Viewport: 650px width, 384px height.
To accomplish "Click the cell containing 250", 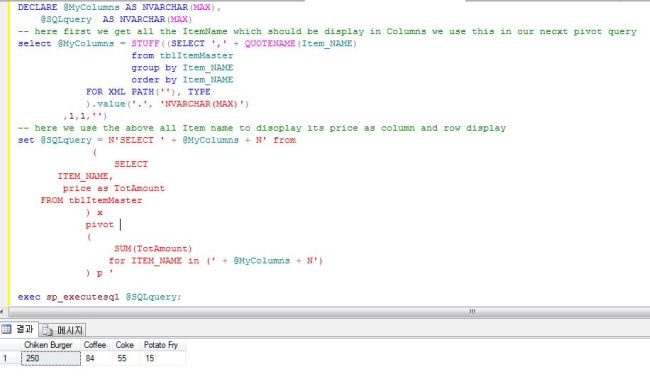I will 51,358.
